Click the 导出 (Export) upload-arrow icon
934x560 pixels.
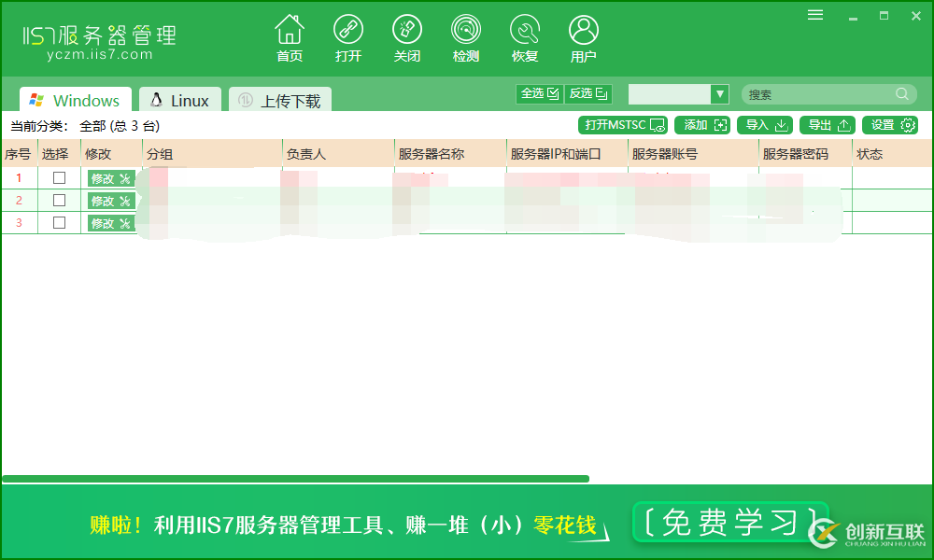click(826, 124)
